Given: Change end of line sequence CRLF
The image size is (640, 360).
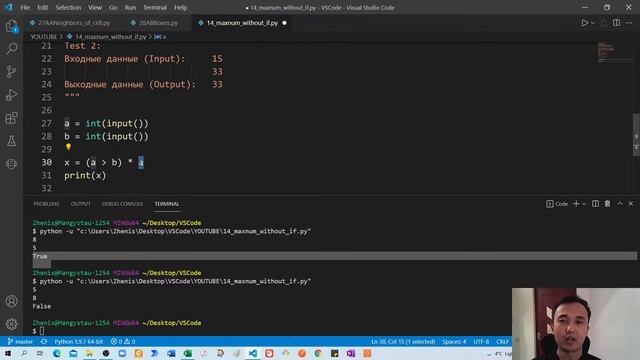Looking at the screenshot, I should [x=502, y=342].
